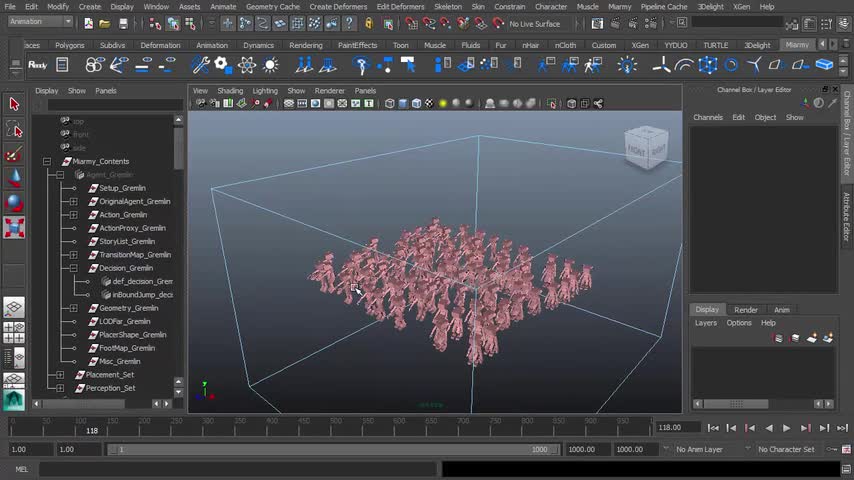The image size is (854, 480).
Task: Expand the Placement_Set node
Action: tap(60, 375)
